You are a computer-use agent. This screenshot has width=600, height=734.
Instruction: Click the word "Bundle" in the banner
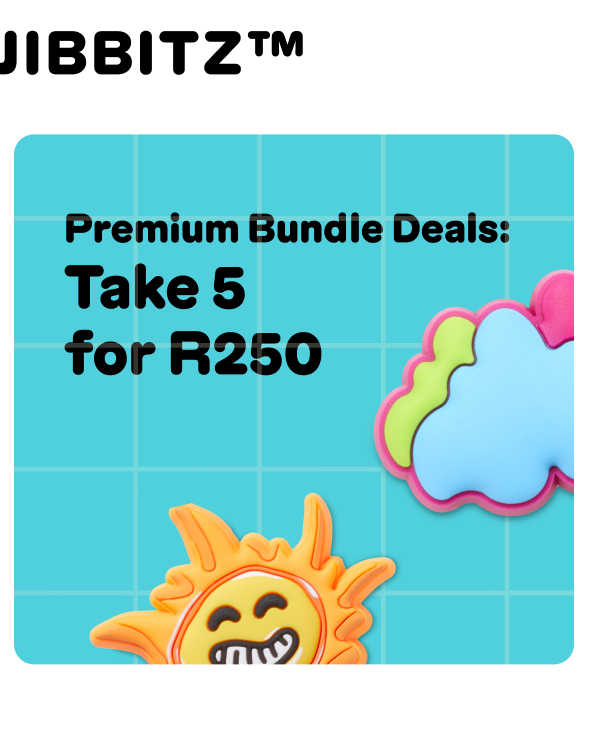[x=315, y=228]
